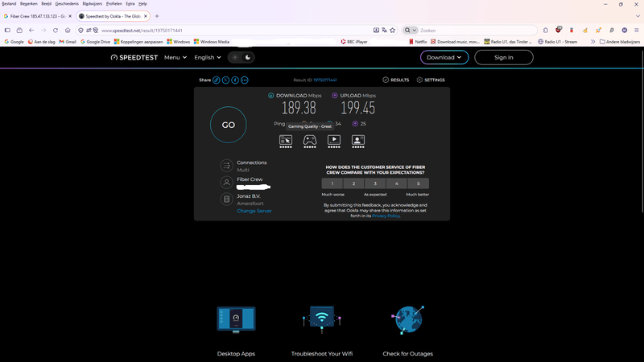
Task: Open the SETTINGS link
Action: (x=431, y=80)
